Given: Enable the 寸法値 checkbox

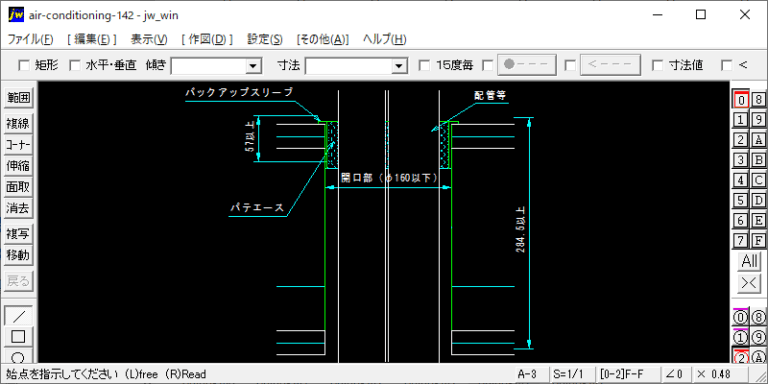Looking at the screenshot, I should (657, 65).
